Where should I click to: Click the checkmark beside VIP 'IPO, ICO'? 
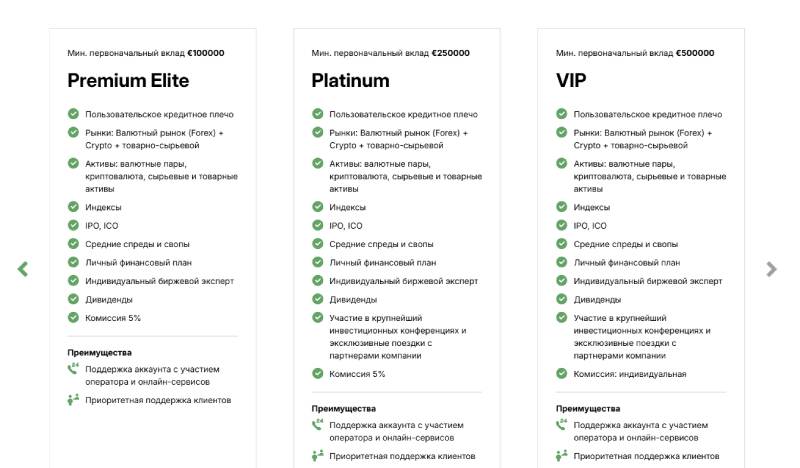tap(561, 226)
